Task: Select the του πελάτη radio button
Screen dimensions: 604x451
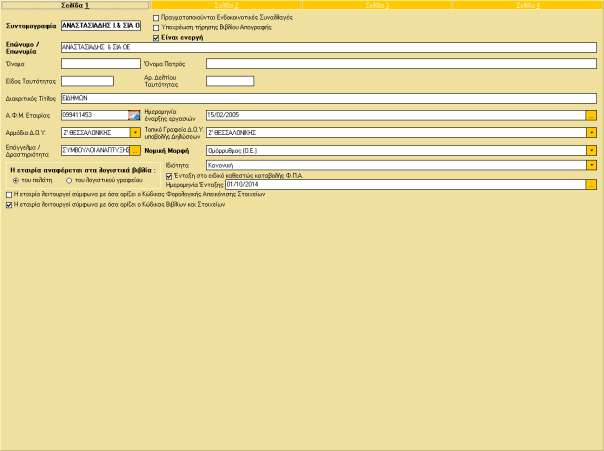Action: pyautogui.click(x=16, y=180)
